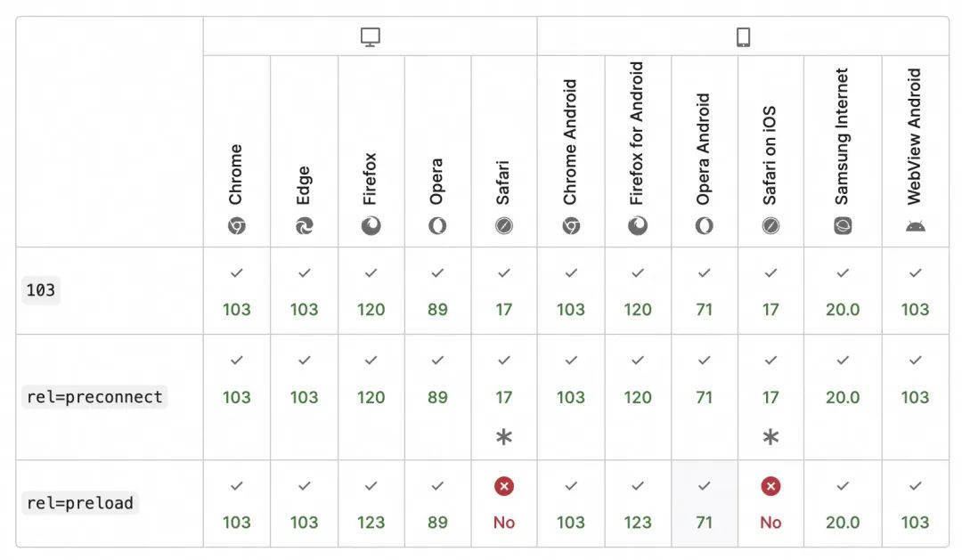The image size is (962, 560).
Task: Expand the asterisk note under desktop Safari rel=preconnect
Action: tap(504, 437)
